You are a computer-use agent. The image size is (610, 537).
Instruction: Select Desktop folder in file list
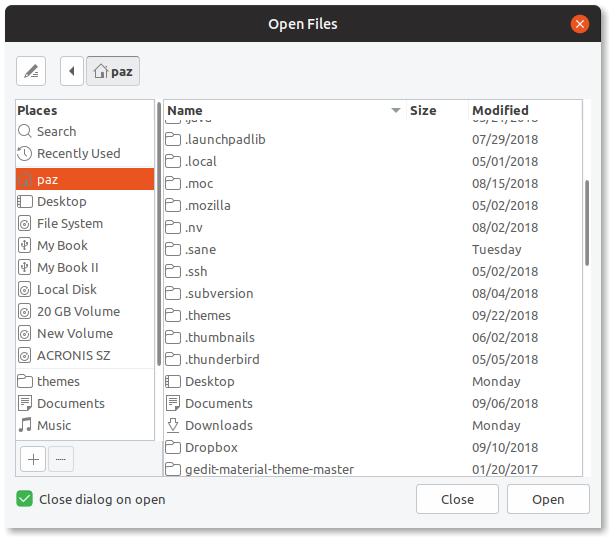tap(373, 381)
